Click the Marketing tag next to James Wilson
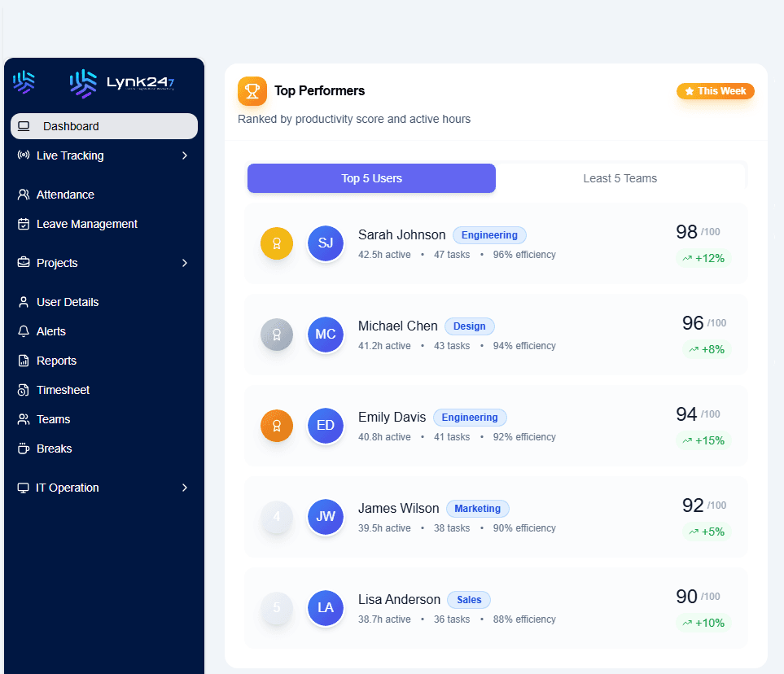This screenshot has height=674, width=784. click(477, 509)
